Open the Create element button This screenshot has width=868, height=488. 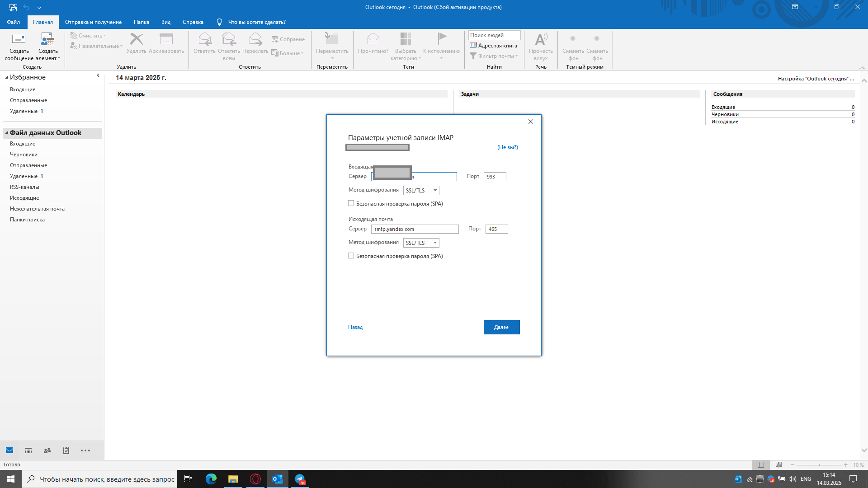[48, 47]
